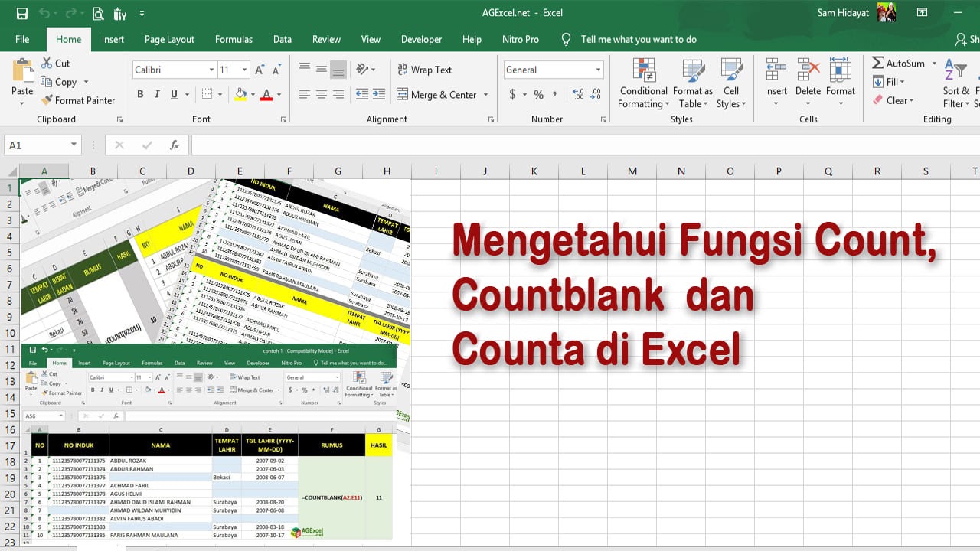Increase the cell indent
Viewport: 980px width, 551px height.
coord(378,94)
